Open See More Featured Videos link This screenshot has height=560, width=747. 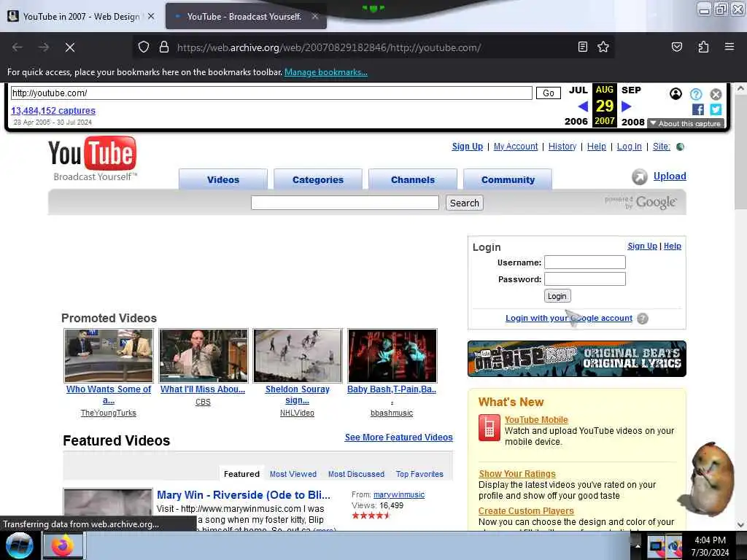(x=399, y=437)
